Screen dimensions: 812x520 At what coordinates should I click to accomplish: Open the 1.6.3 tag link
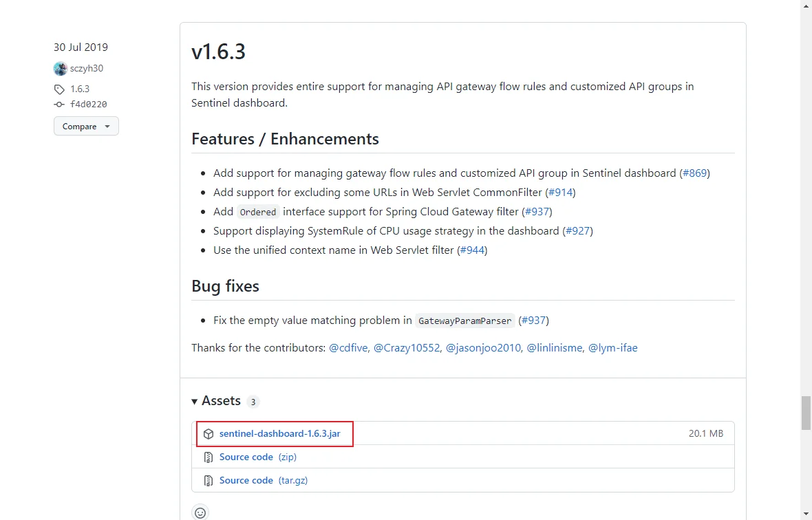click(x=80, y=89)
